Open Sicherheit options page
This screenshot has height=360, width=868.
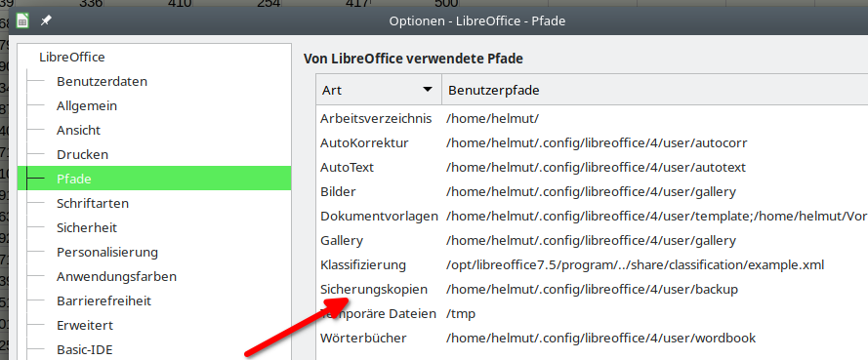[x=87, y=227]
